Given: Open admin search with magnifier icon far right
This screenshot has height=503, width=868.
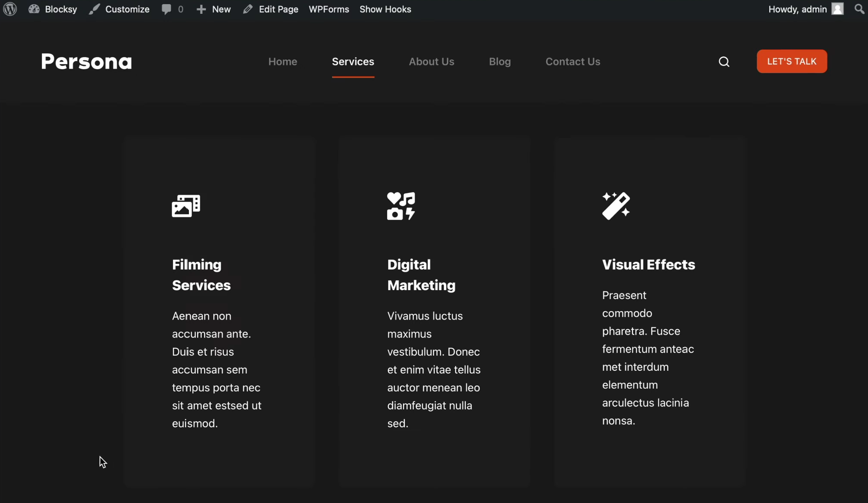Looking at the screenshot, I should [x=859, y=9].
